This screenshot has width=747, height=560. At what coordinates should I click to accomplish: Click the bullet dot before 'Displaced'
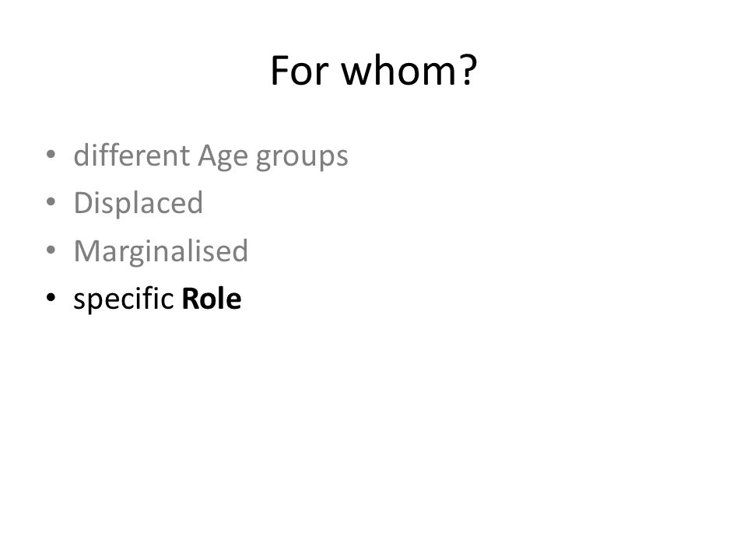[51, 201]
